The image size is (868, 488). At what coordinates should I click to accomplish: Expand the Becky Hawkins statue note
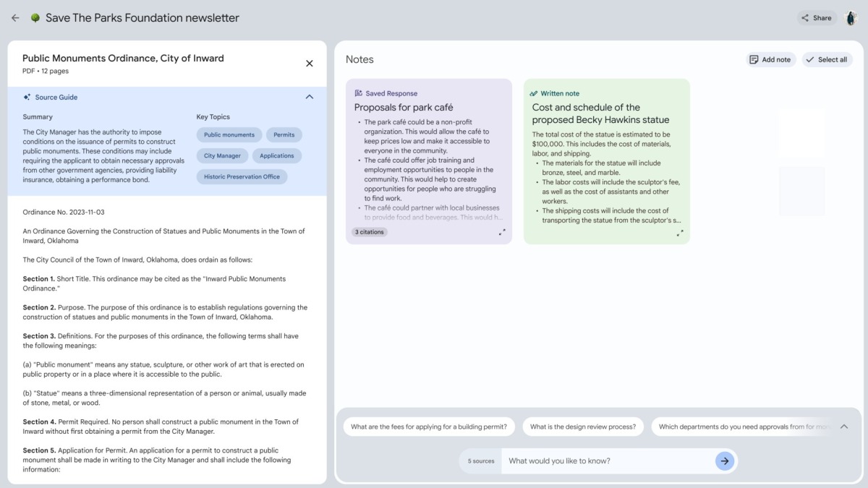680,233
